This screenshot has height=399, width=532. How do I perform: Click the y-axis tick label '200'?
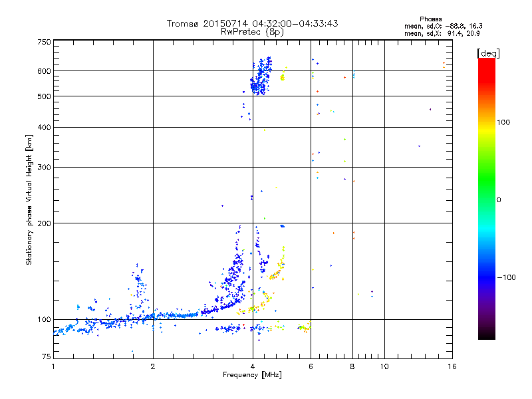[x=44, y=223]
